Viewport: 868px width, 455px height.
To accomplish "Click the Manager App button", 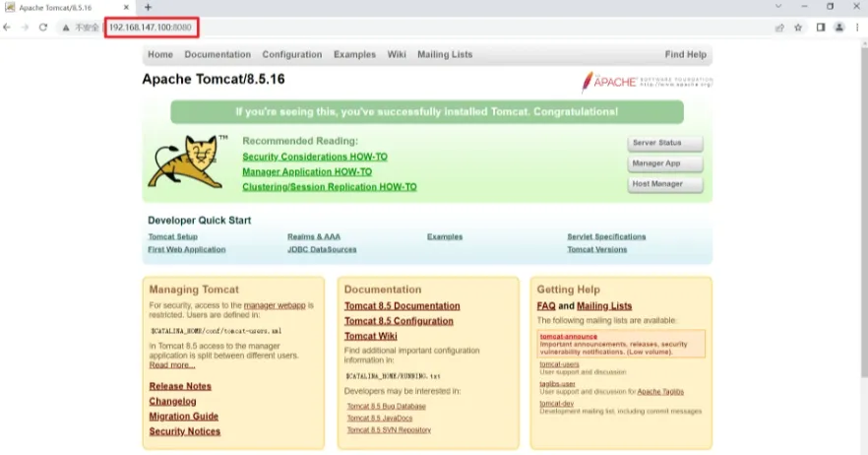I will [x=665, y=163].
